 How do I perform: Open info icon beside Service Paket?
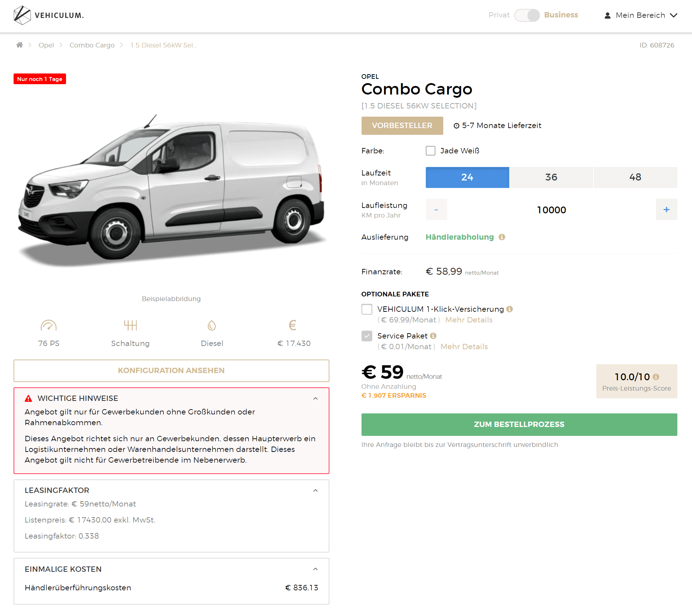pyautogui.click(x=433, y=336)
